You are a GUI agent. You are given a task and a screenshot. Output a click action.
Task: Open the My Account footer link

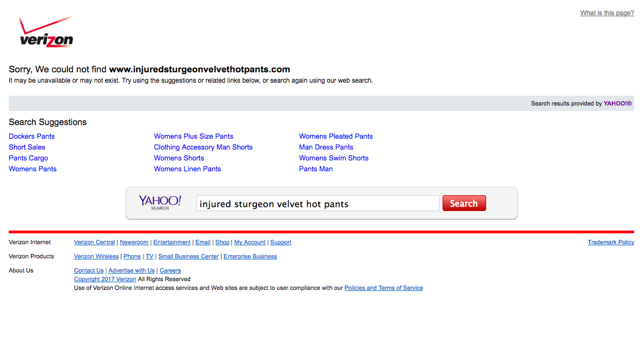tap(250, 243)
